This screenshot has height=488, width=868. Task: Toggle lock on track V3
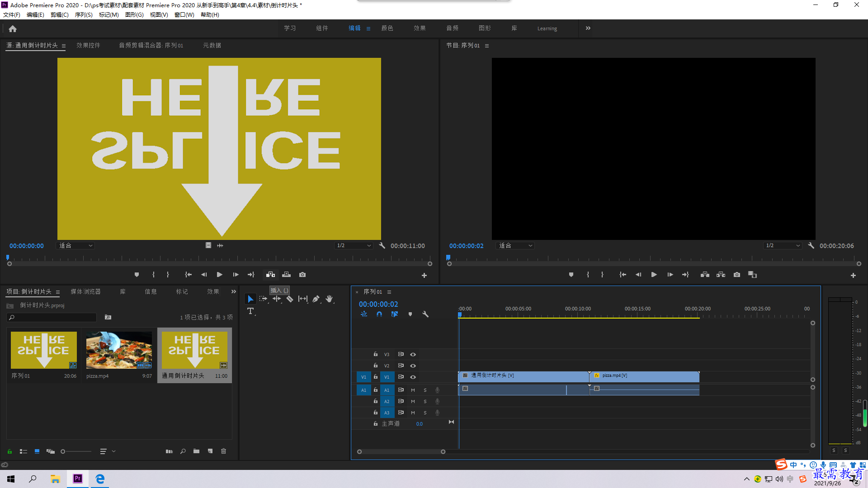click(376, 354)
